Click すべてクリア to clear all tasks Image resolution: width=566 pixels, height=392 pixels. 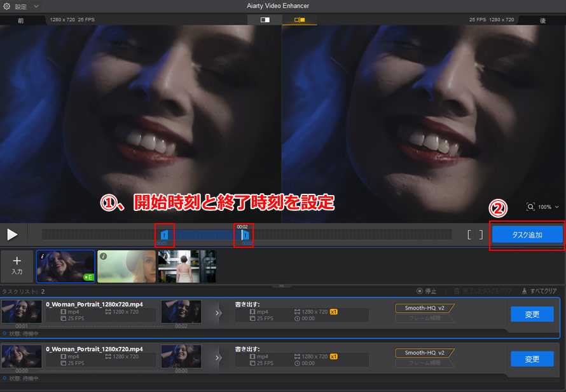point(539,291)
